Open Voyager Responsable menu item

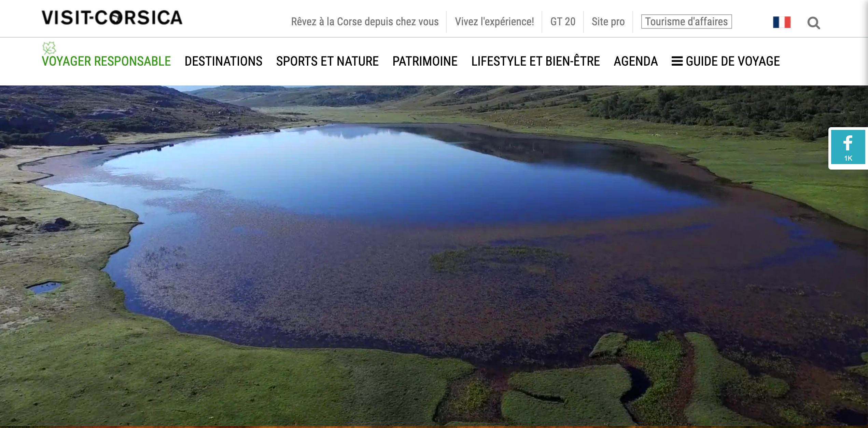point(106,61)
